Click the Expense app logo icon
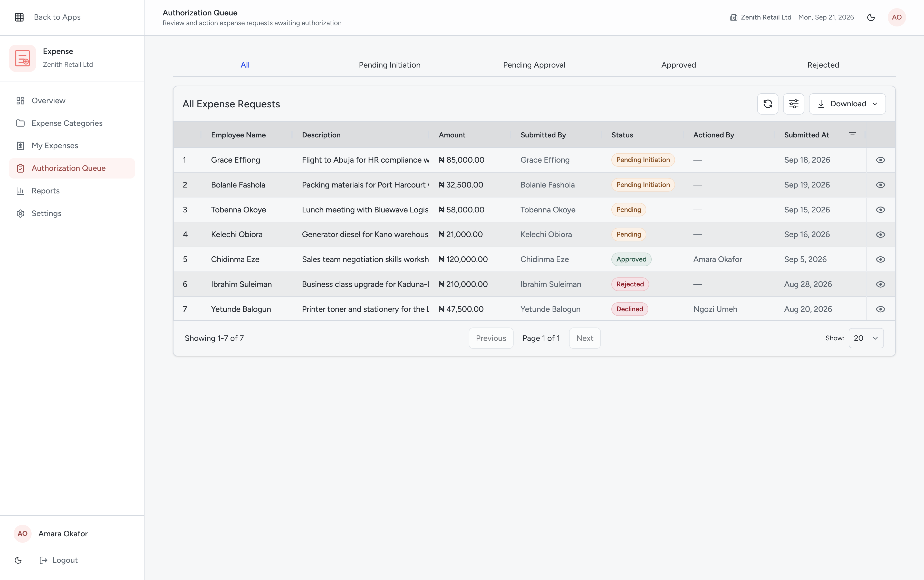Viewport: 924px width, 580px height. coord(23,58)
